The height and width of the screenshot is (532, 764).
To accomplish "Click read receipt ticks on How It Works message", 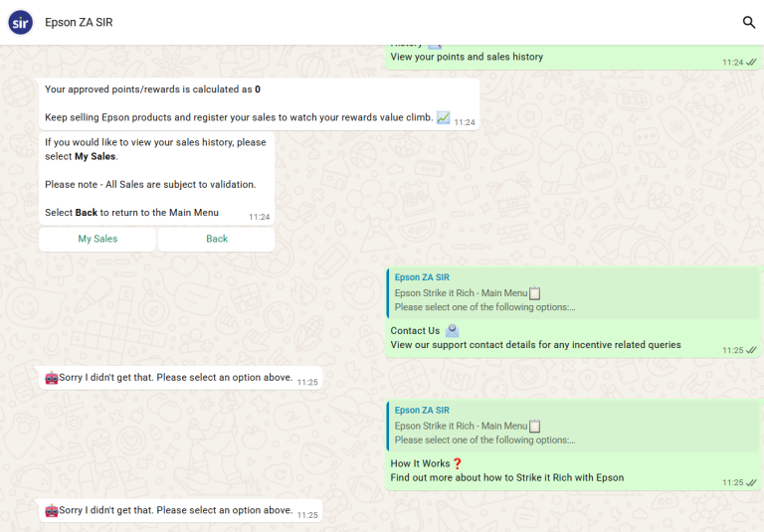I will 751,482.
